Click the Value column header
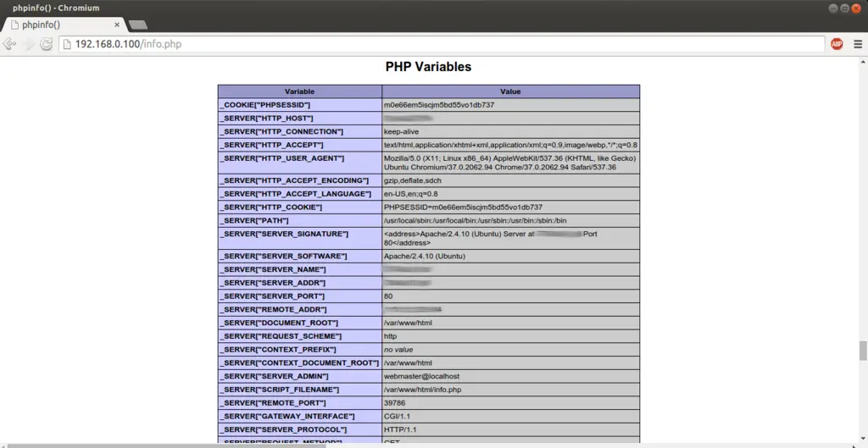This screenshot has height=448, width=868. (x=510, y=91)
